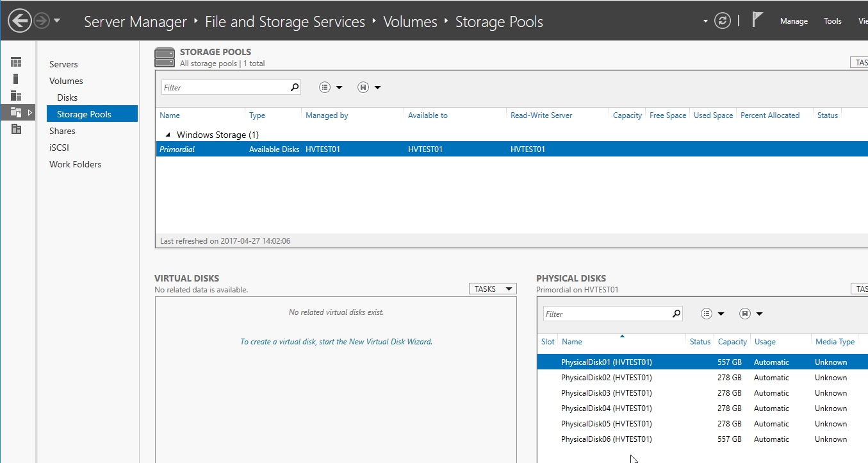Viewport: 868px width, 463px height.
Task: Click the Refresh icon in the title bar
Action: pyautogui.click(x=723, y=20)
